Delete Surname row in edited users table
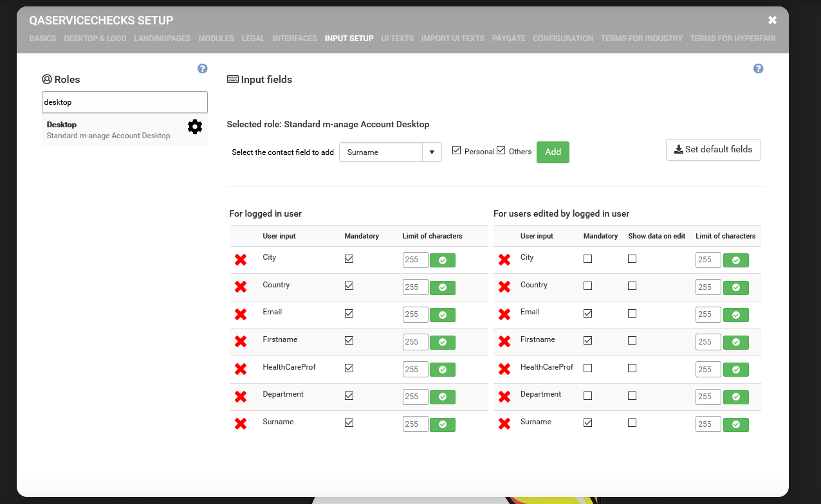The height and width of the screenshot is (504, 821). coord(504,424)
